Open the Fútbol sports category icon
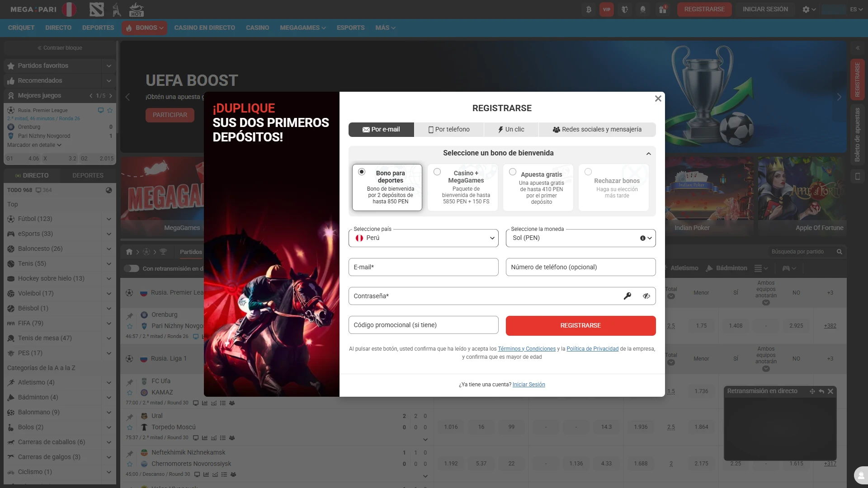 pos(11,219)
